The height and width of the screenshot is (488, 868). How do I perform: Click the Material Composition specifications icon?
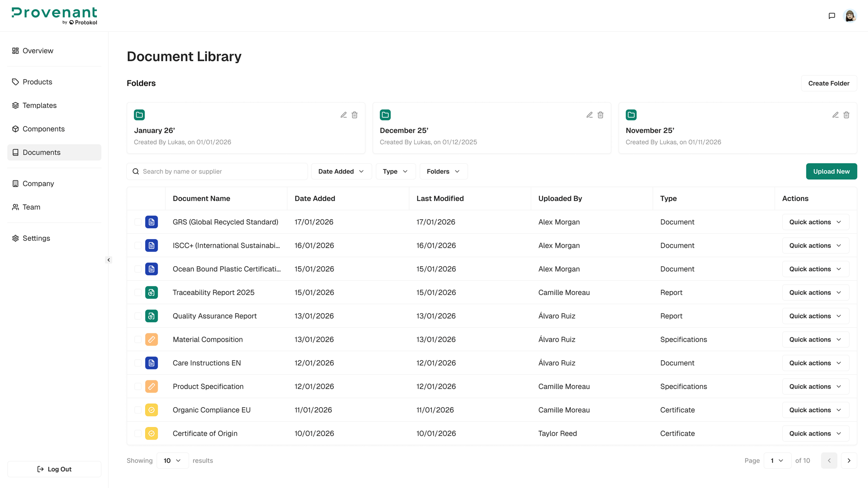(x=151, y=339)
